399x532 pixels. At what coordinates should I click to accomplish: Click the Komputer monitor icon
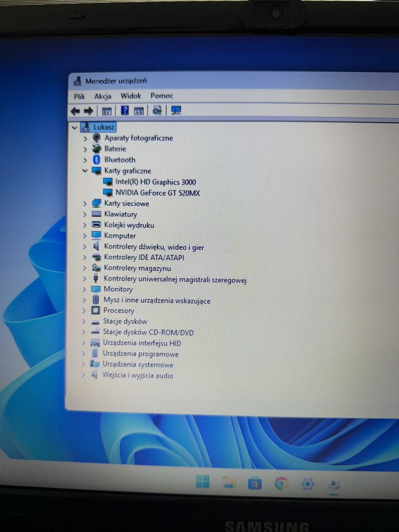(x=96, y=235)
